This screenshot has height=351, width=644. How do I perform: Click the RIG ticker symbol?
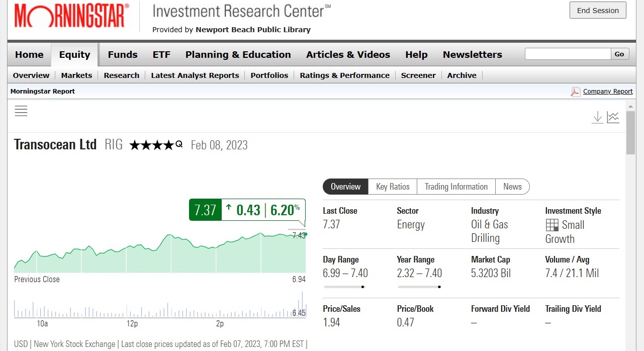point(114,145)
